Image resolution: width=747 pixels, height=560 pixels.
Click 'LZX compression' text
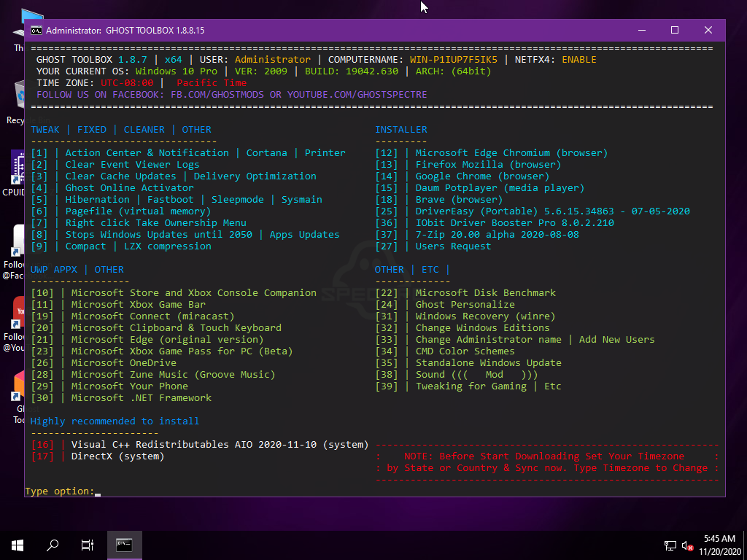click(167, 246)
